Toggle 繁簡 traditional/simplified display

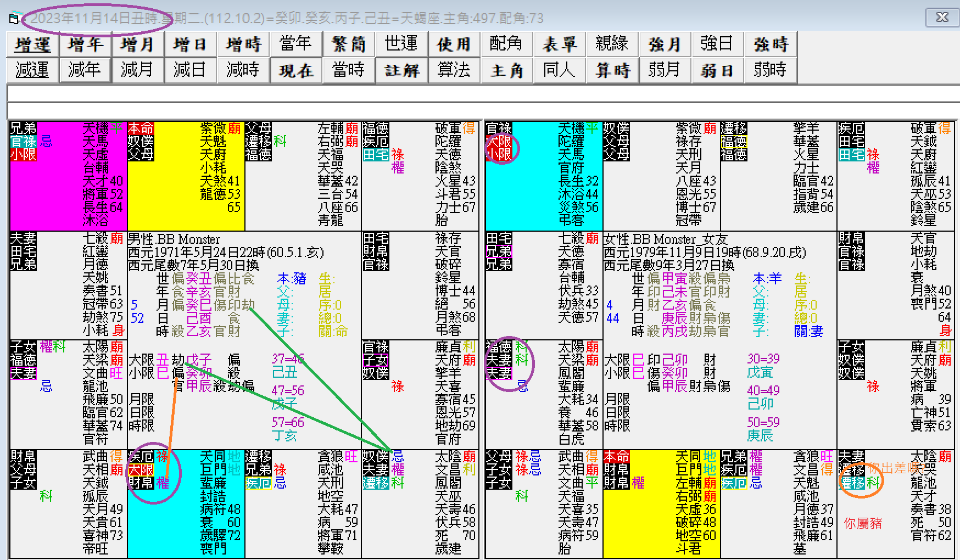click(349, 44)
